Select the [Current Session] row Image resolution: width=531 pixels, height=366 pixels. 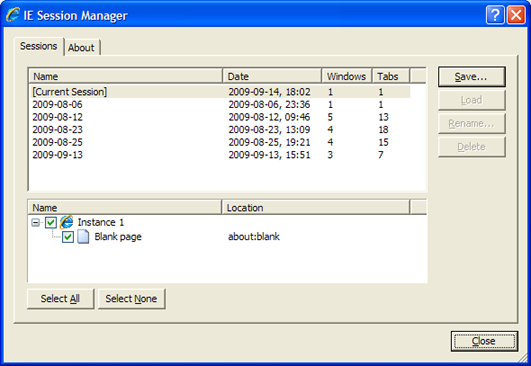click(220, 92)
